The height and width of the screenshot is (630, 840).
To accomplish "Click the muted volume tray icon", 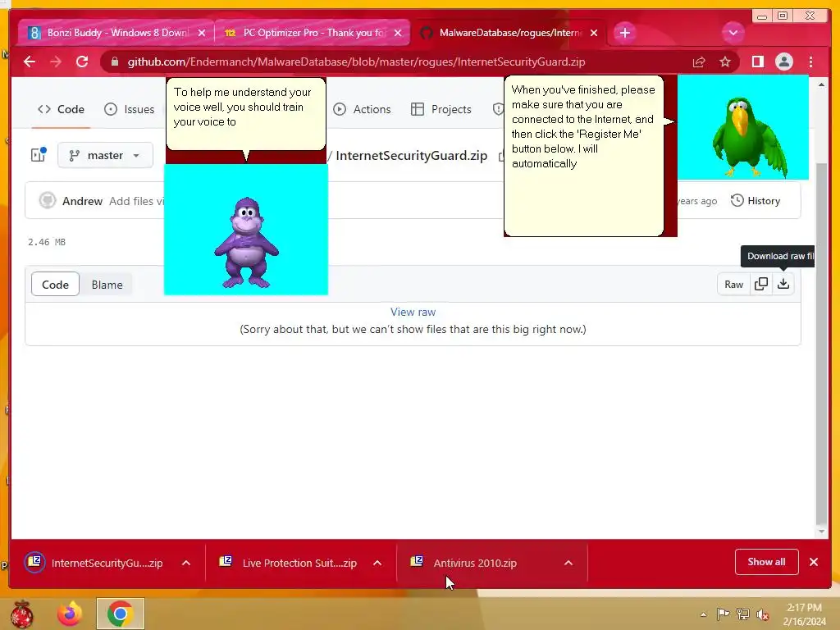I will pos(763,614).
